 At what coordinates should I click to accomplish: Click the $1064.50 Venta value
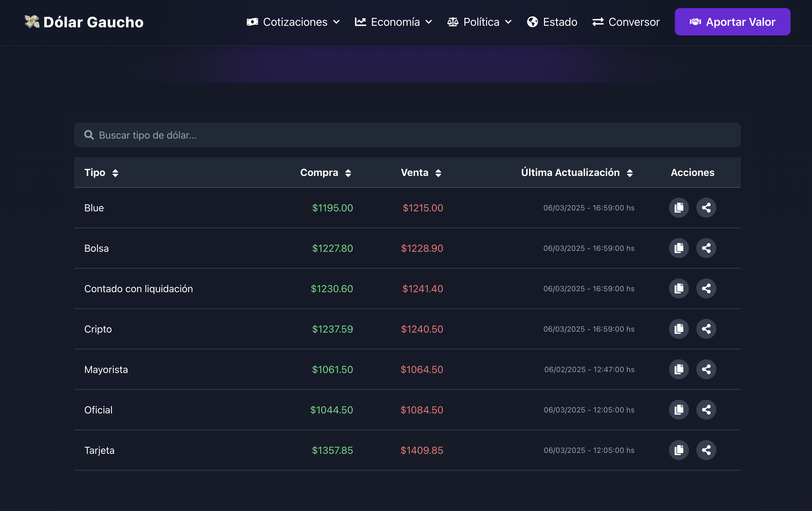(422, 370)
